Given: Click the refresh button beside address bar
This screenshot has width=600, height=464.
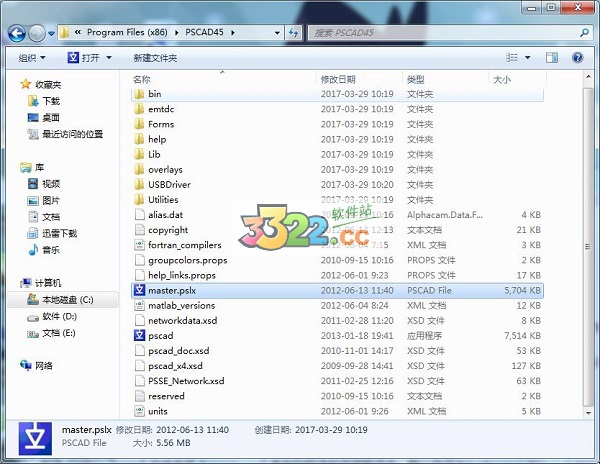Looking at the screenshot, I should 293,33.
